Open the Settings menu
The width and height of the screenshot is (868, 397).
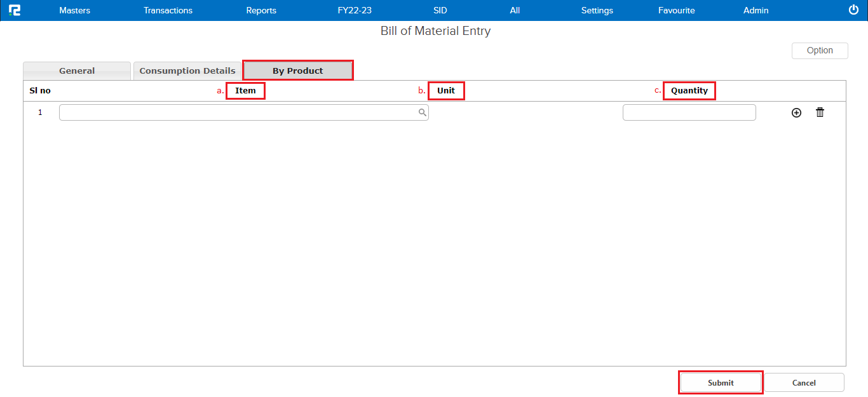point(597,10)
